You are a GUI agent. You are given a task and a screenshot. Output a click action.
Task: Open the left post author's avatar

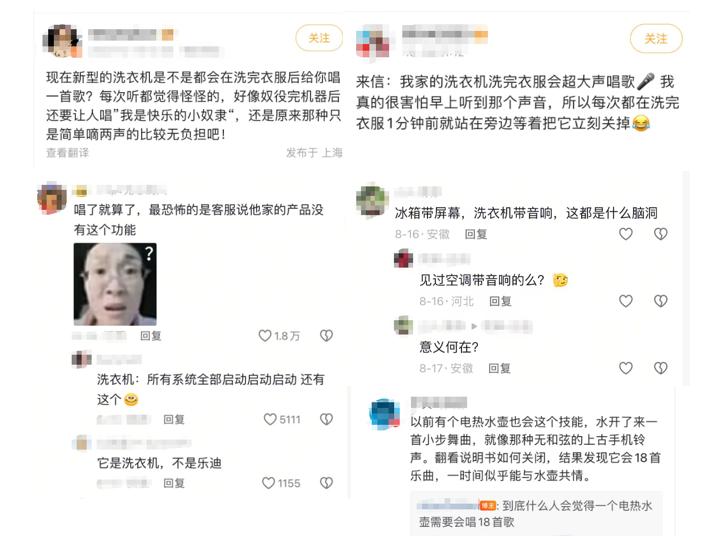point(63,41)
